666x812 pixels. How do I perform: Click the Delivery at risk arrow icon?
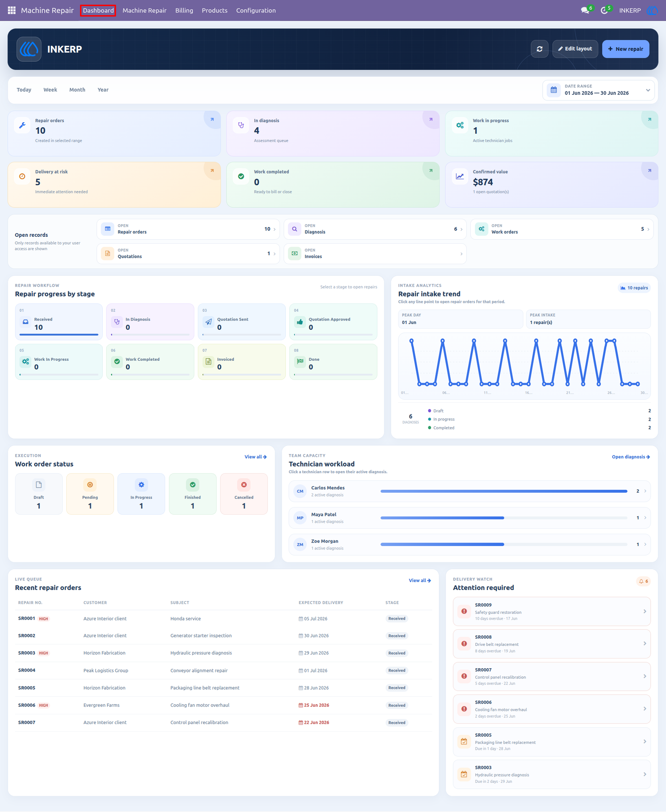coord(212,170)
